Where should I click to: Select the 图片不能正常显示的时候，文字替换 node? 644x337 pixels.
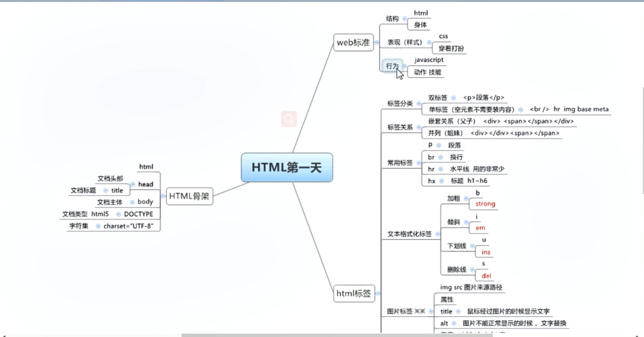pos(514,323)
